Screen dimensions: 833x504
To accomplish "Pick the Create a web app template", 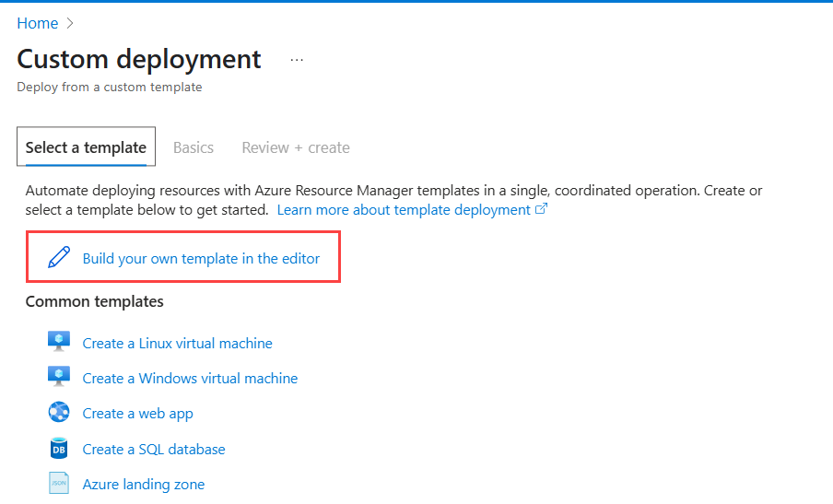I will tap(137, 414).
